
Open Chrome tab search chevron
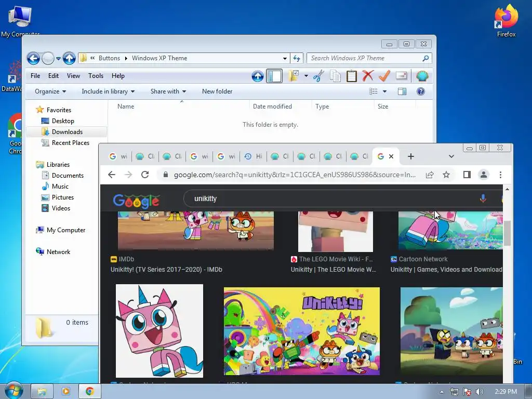[x=451, y=156]
